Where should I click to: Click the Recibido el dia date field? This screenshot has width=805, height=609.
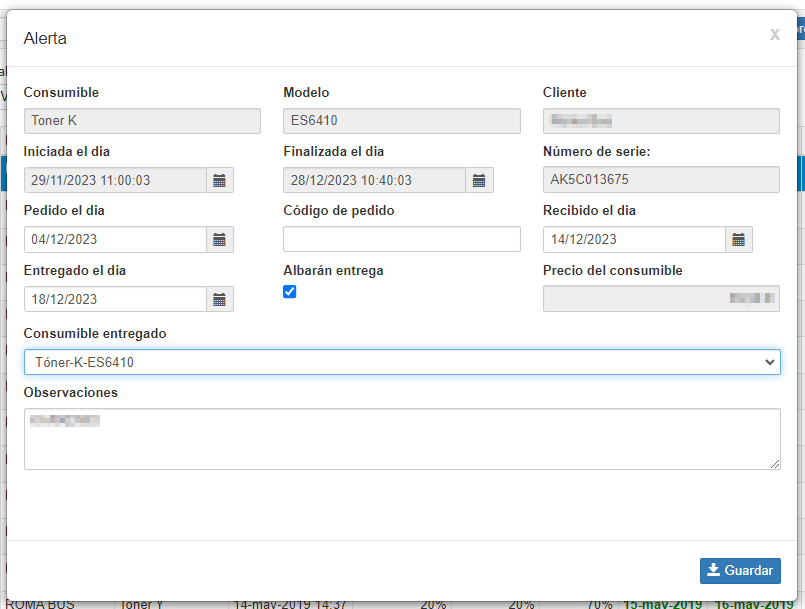(x=633, y=240)
